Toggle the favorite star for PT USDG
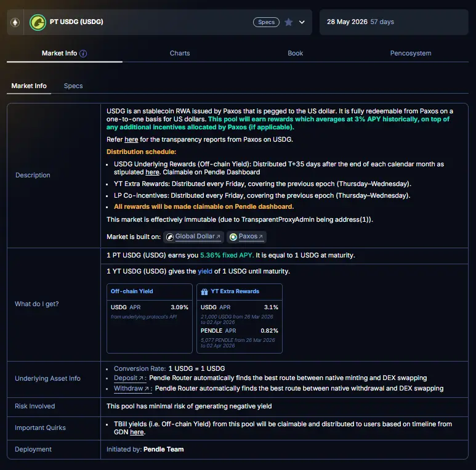The width and height of the screenshot is (476, 470). pyautogui.click(x=289, y=22)
